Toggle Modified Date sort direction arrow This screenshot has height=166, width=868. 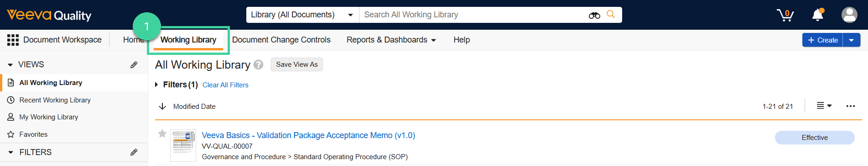click(162, 106)
